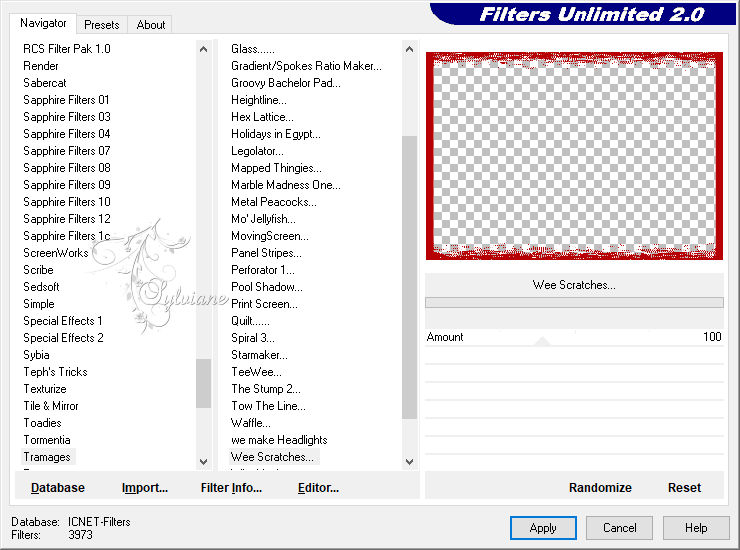Select the Sedsoft category
The image size is (740, 550).
pyautogui.click(x=41, y=287)
